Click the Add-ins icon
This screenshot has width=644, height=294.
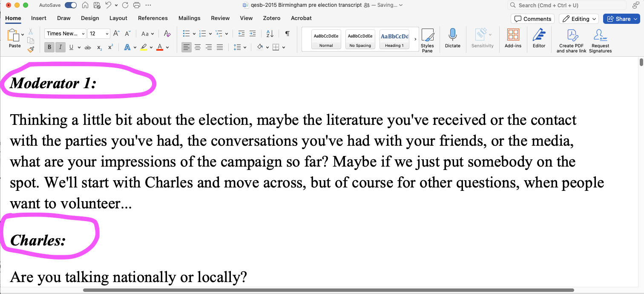(x=513, y=36)
